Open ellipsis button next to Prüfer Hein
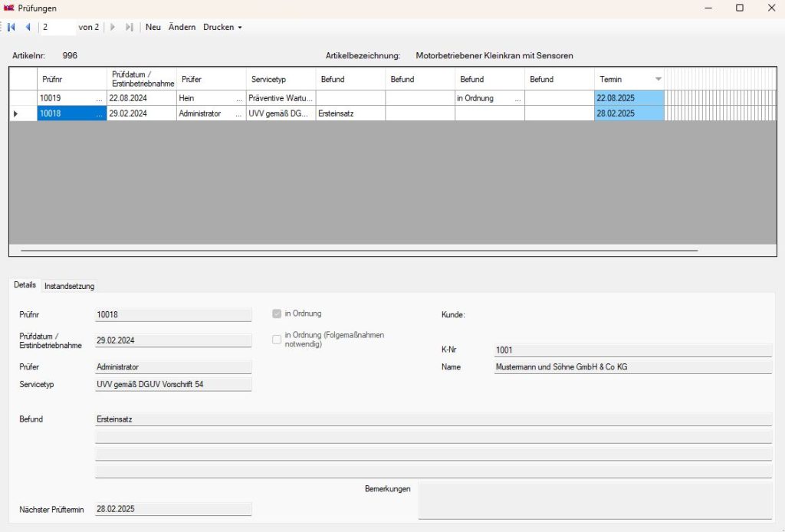The image size is (785, 532). click(239, 99)
